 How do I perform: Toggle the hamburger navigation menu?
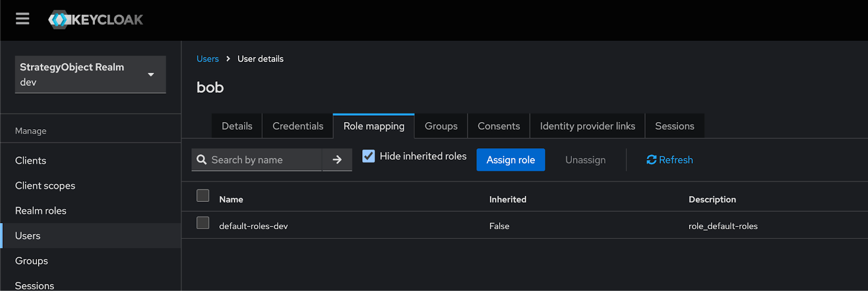coord(22,20)
